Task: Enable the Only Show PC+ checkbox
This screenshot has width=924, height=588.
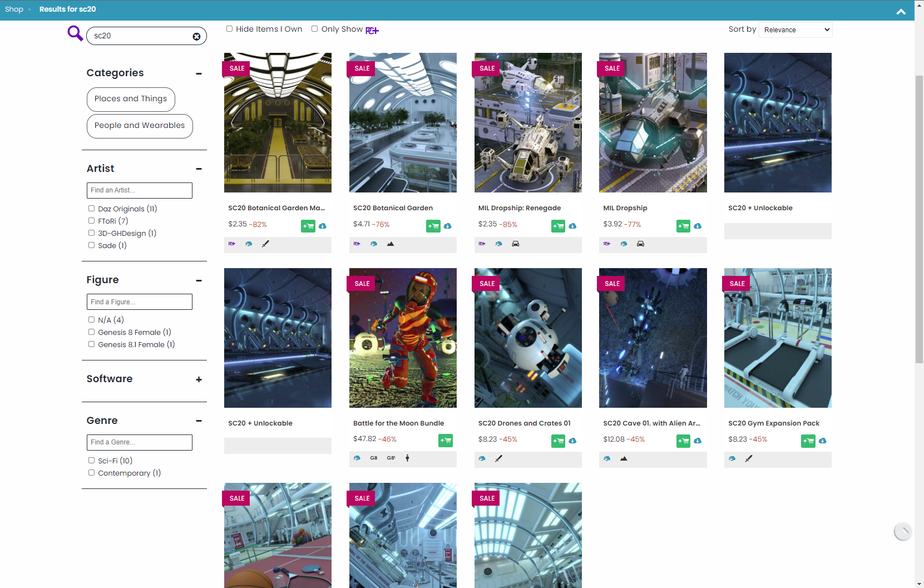Action: (314, 29)
